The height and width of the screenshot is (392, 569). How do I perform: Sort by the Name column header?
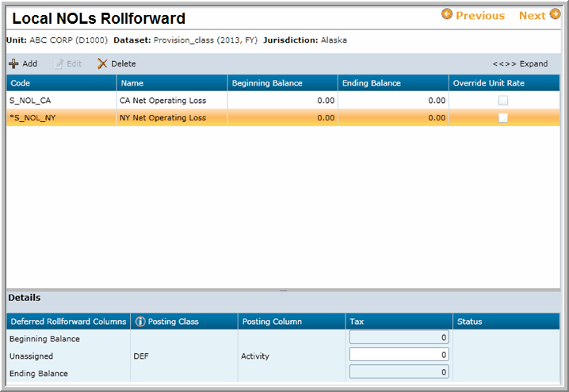tap(171, 83)
